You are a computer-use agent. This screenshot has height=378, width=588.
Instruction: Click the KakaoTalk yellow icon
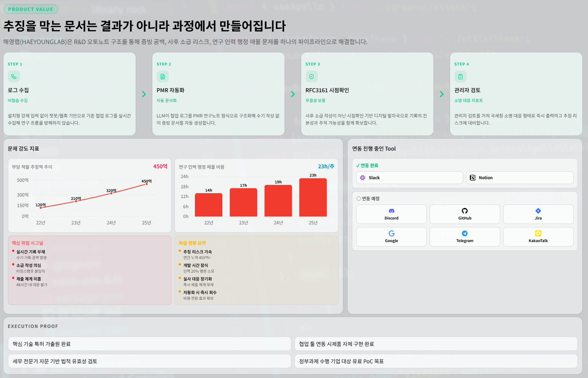pos(538,233)
